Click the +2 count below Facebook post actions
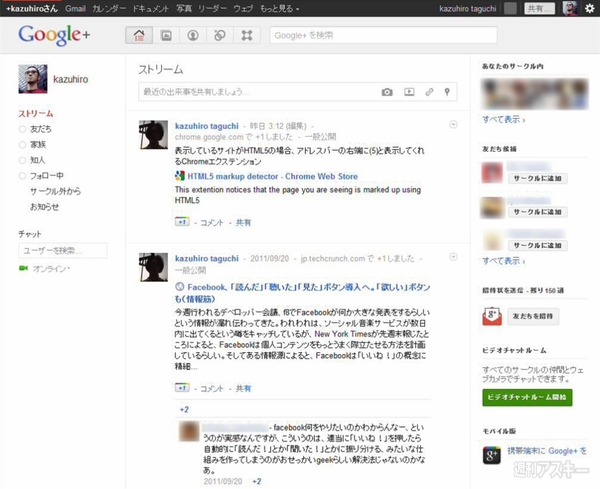Screen dimensions: 600x489 (x=184, y=409)
